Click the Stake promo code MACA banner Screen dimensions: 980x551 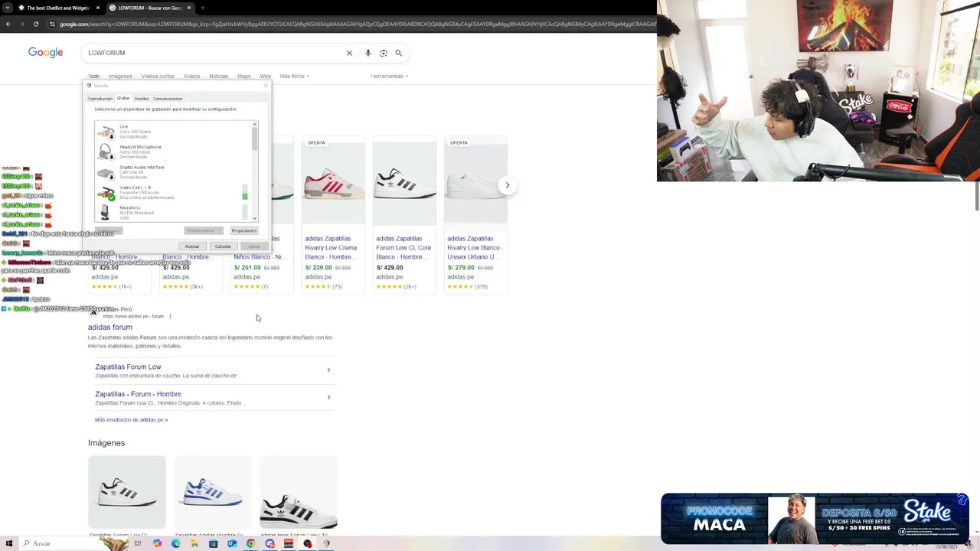click(x=815, y=519)
